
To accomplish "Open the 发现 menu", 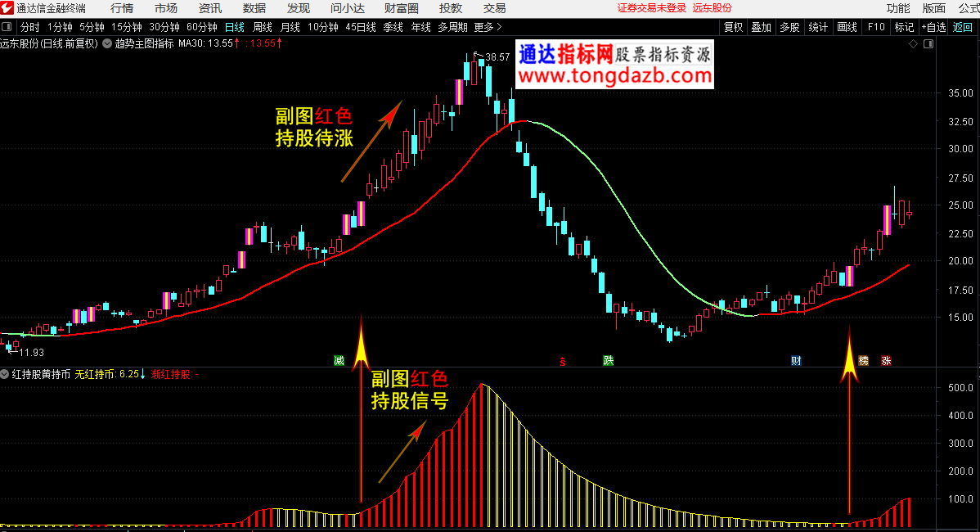I will click(x=298, y=8).
